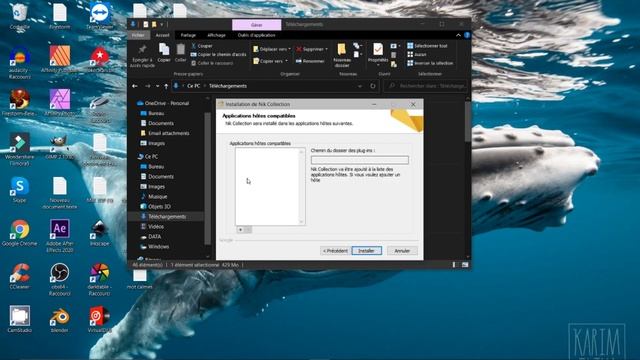Click the Coller clipboard ribbon icon
The image size is (640, 360).
180,53
